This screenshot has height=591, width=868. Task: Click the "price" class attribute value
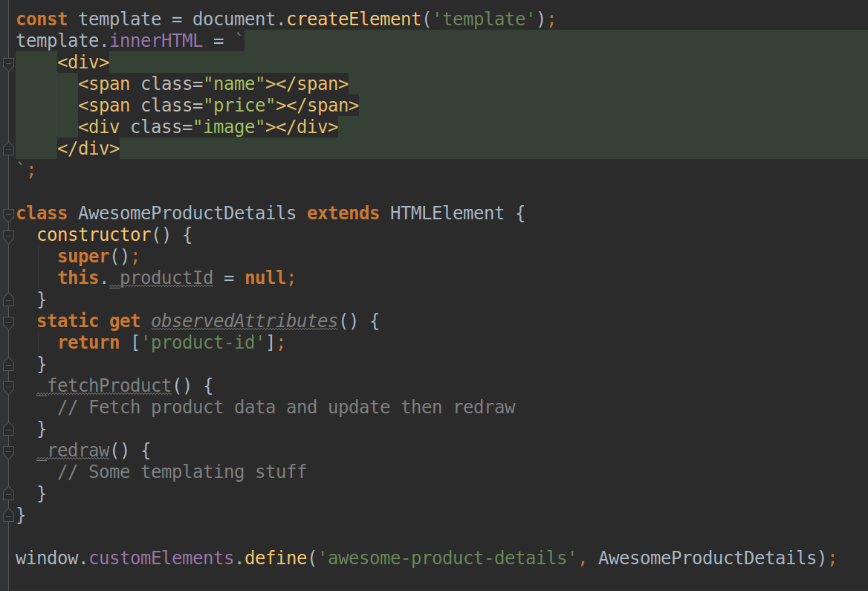click(239, 106)
